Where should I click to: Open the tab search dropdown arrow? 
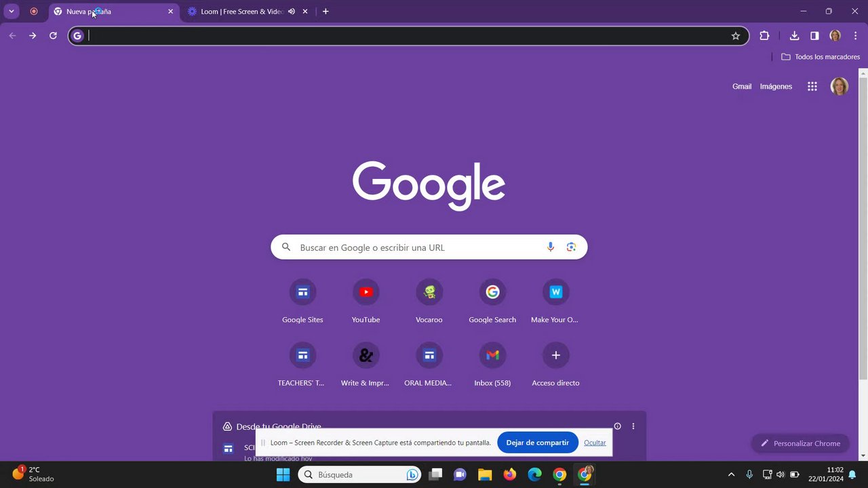coord(11,12)
